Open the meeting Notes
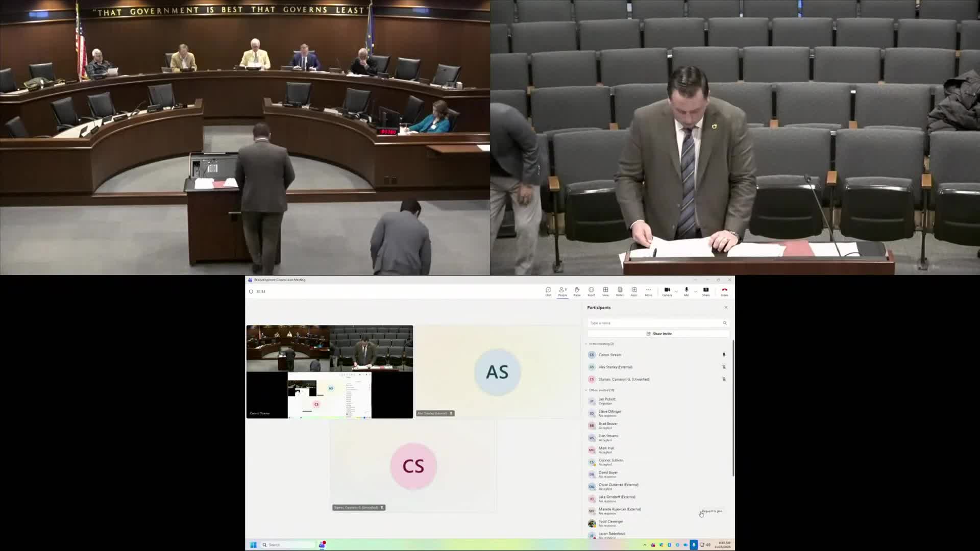 [x=620, y=291]
